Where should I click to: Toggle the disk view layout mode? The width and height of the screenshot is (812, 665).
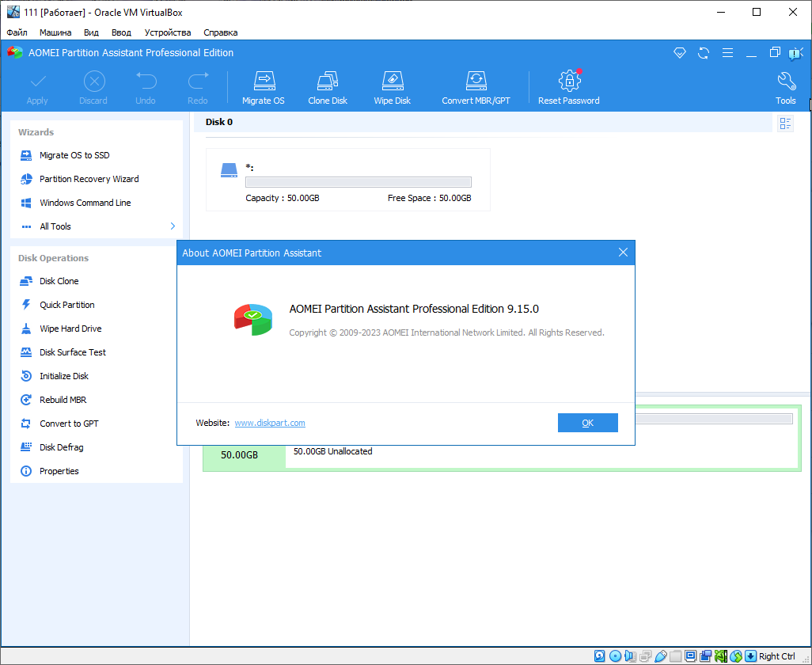point(784,123)
